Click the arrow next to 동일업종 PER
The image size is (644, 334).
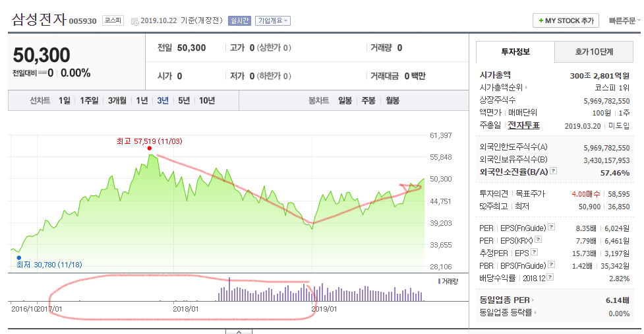click(x=533, y=300)
